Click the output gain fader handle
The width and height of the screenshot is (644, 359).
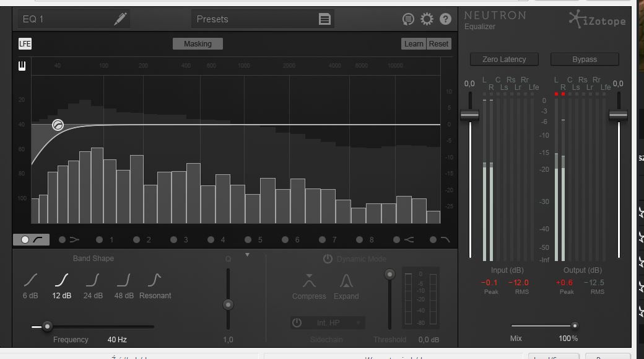click(618, 115)
